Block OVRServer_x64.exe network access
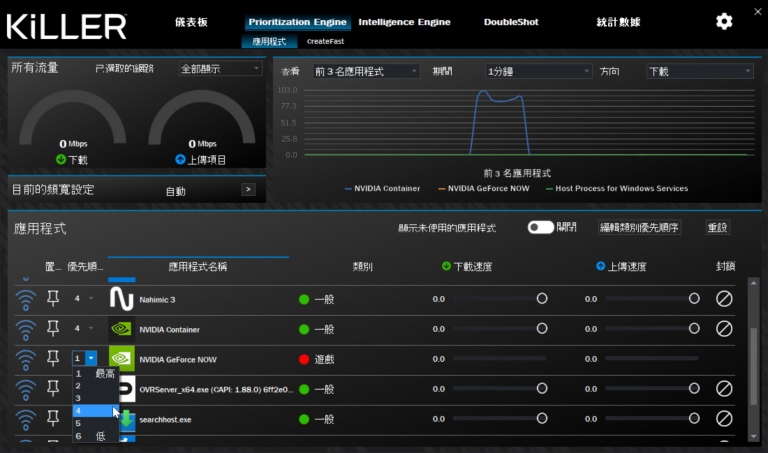The height and width of the screenshot is (453, 768). click(x=724, y=389)
